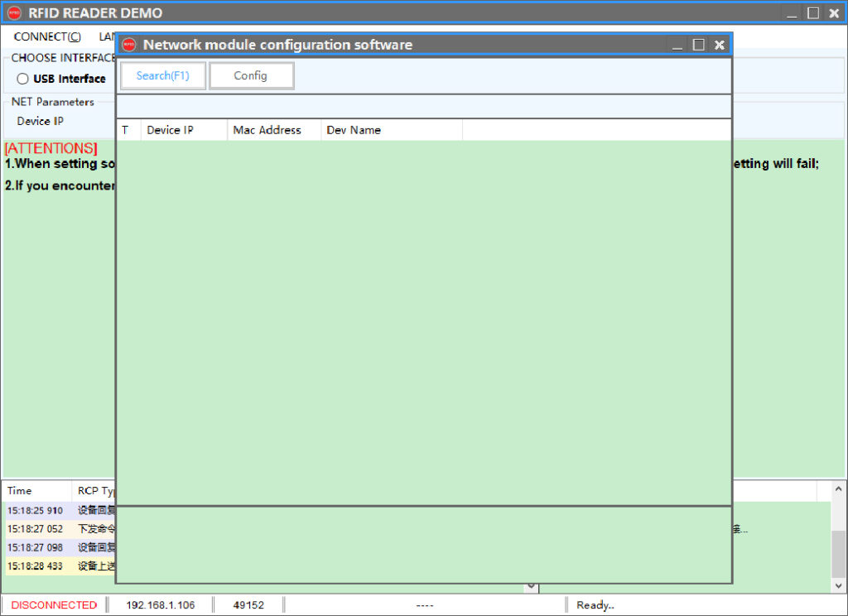The width and height of the screenshot is (848, 616).
Task: Click log scrollbar down arrow
Action: click(838, 585)
